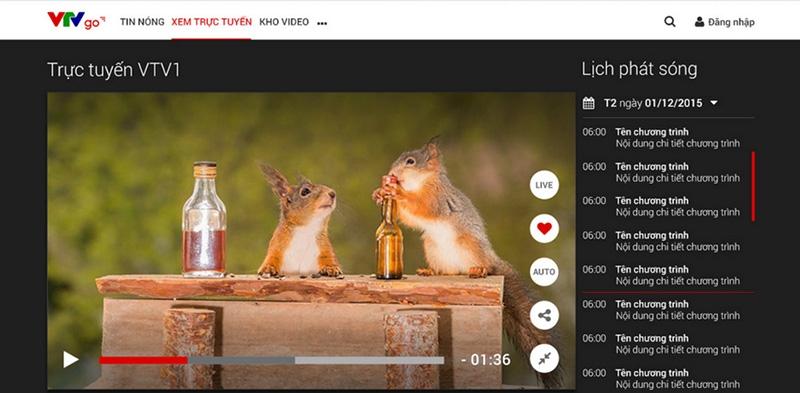The width and height of the screenshot is (800, 393).
Task: Select the XEM TRỰC TUYẾN tab
Action: [211, 22]
